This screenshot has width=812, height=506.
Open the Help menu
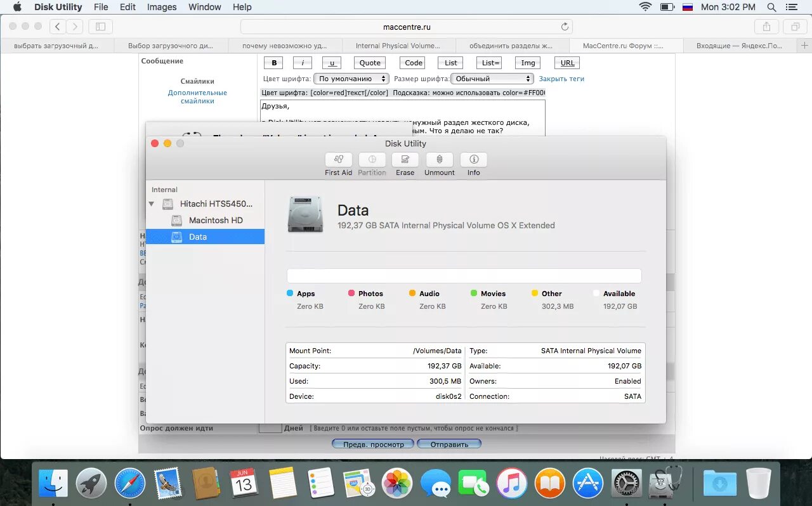[242, 7]
